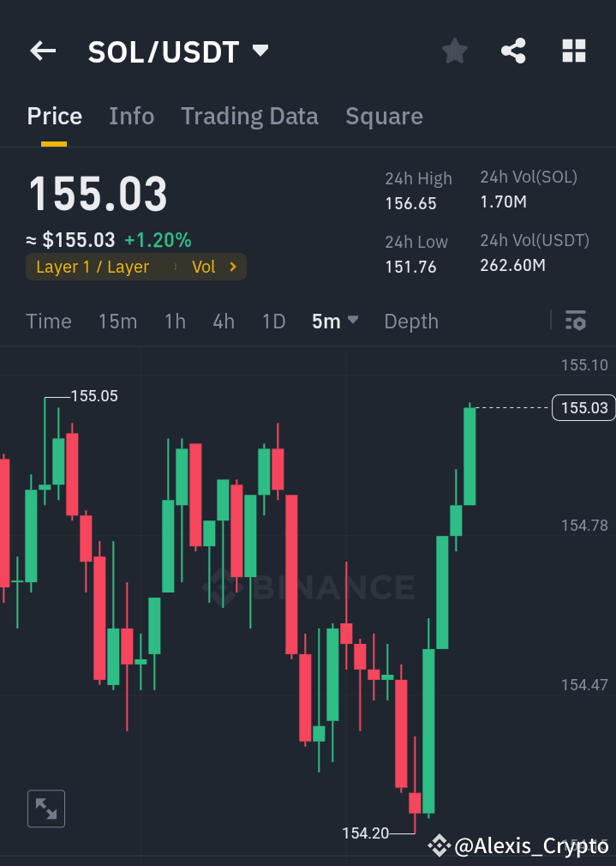Tap the back arrow to exit the chart
The height and width of the screenshot is (866, 616).
point(42,51)
